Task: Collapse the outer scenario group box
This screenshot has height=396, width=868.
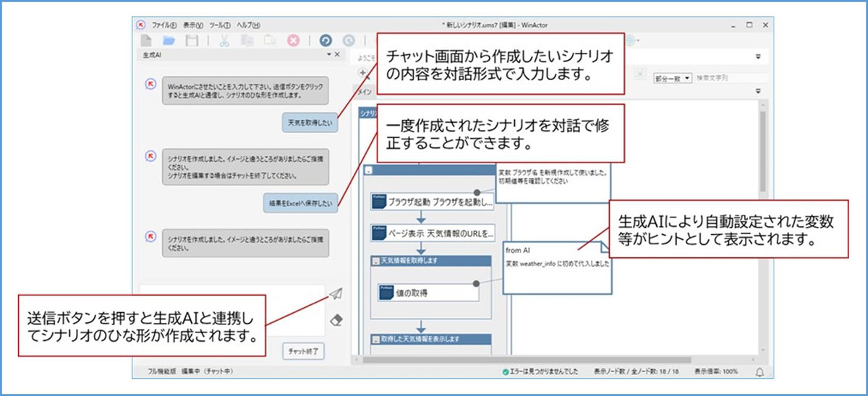Action: pos(369,171)
